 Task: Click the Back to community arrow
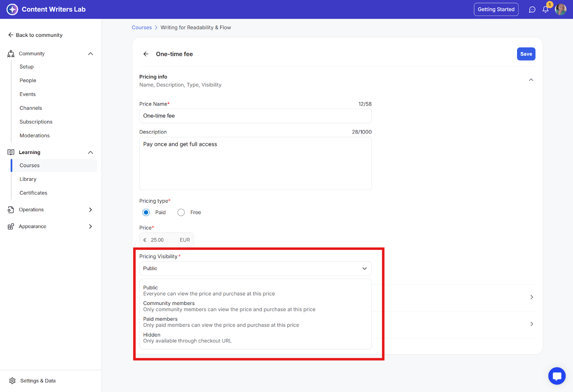coord(11,35)
